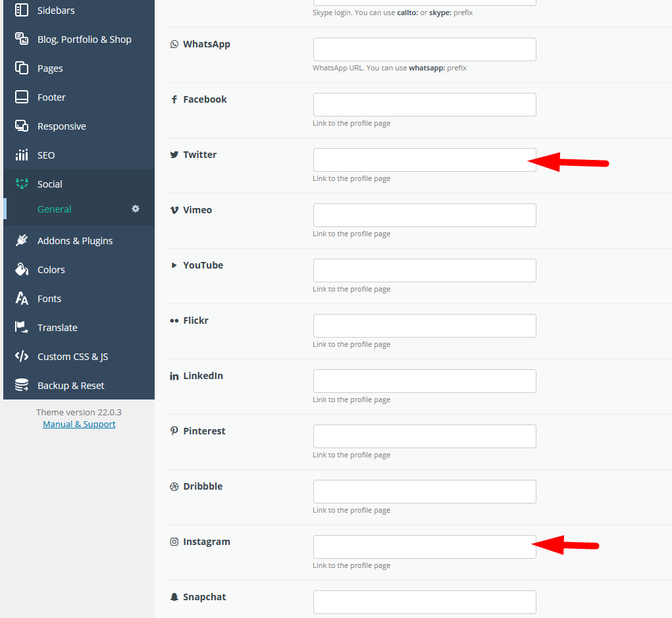Image resolution: width=672 pixels, height=618 pixels.
Task: Click the Instagram camera icon
Action: [174, 542]
